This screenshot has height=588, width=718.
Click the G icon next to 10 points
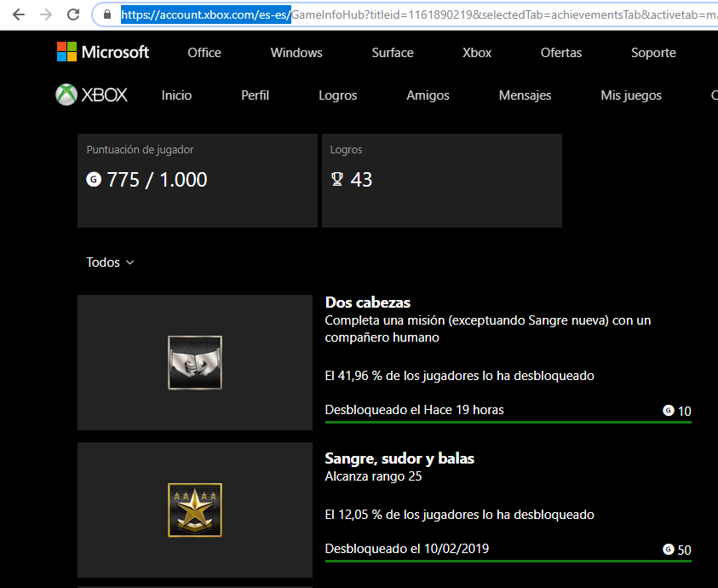669,410
